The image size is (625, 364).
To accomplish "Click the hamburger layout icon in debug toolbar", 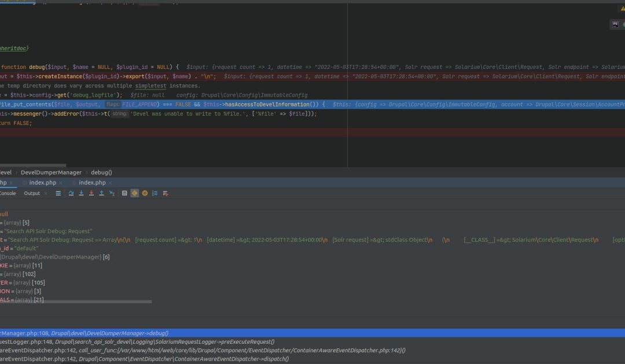I will (58, 193).
